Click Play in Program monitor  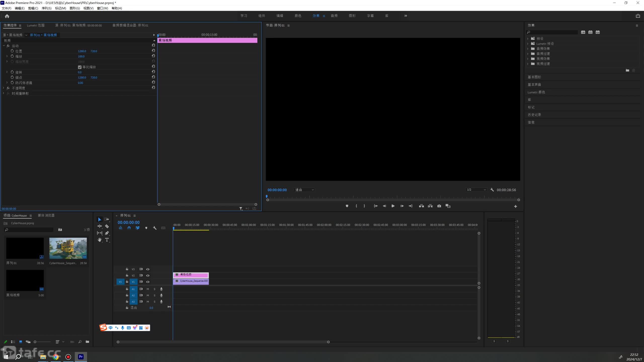(393, 206)
